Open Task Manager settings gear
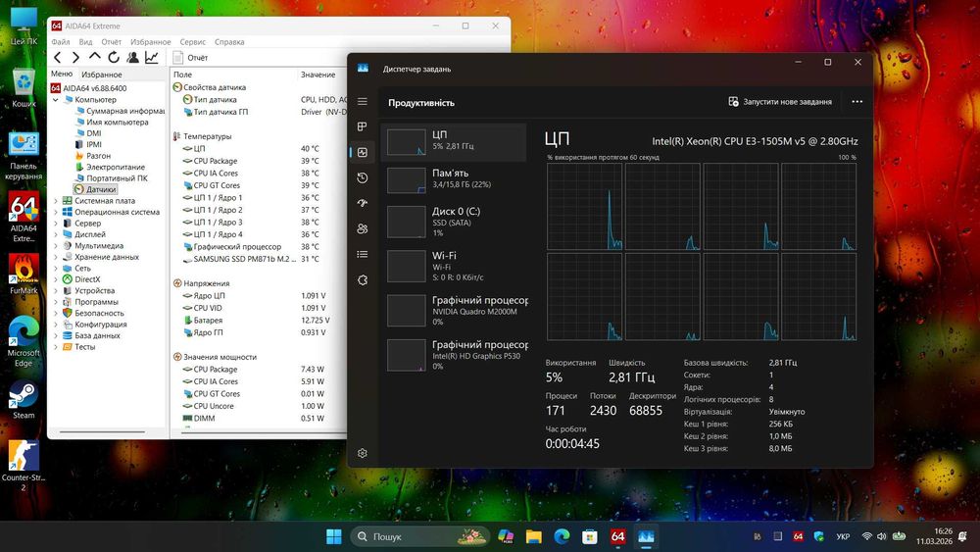Image resolution: width=980 pixels, height=552 pixels. [363, 453]
